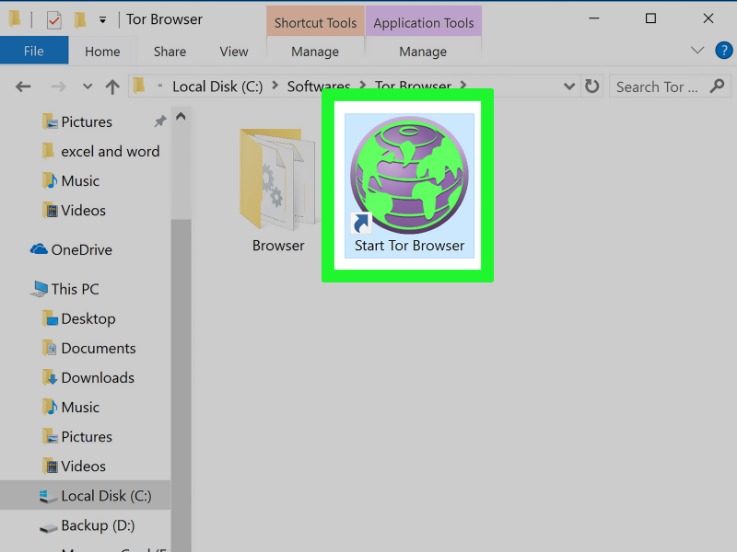
Task: Click the Backup (D:) drive icon
Action: (48, 528)
